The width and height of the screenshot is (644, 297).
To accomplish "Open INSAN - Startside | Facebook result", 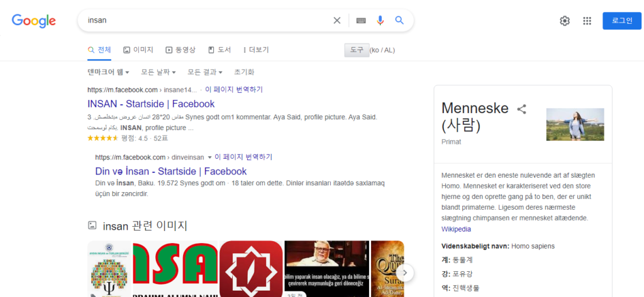I will tap(151, 104).
